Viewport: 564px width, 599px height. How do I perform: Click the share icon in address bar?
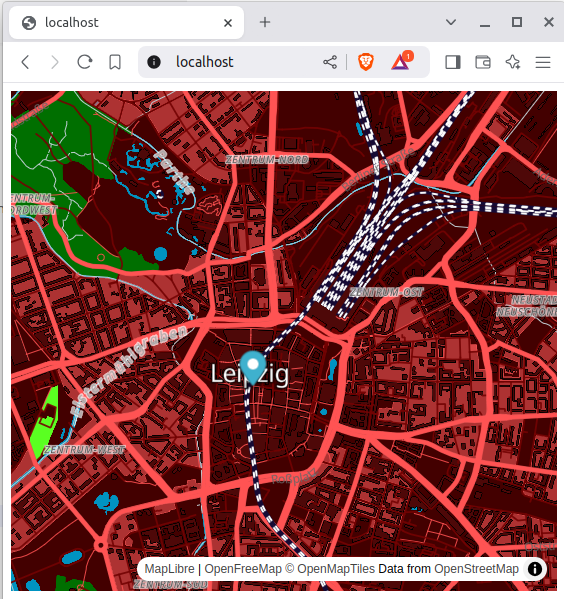tap(330, 62)
